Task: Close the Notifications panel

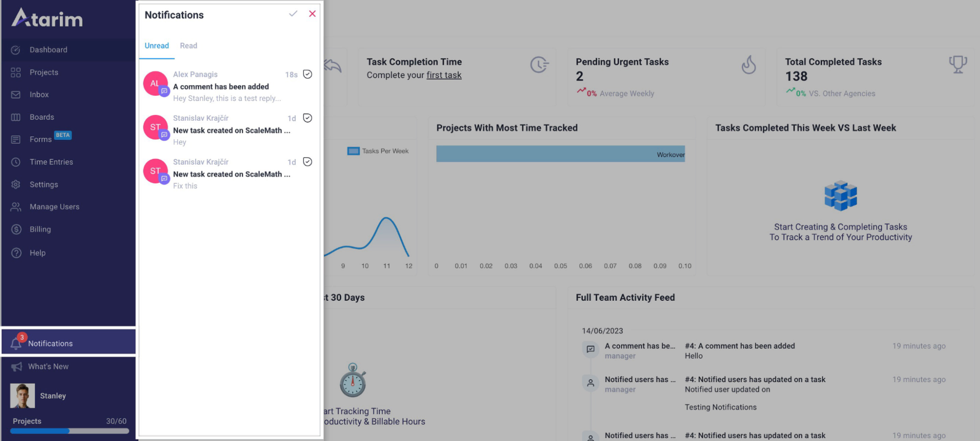Action: (x=312, y=14)
